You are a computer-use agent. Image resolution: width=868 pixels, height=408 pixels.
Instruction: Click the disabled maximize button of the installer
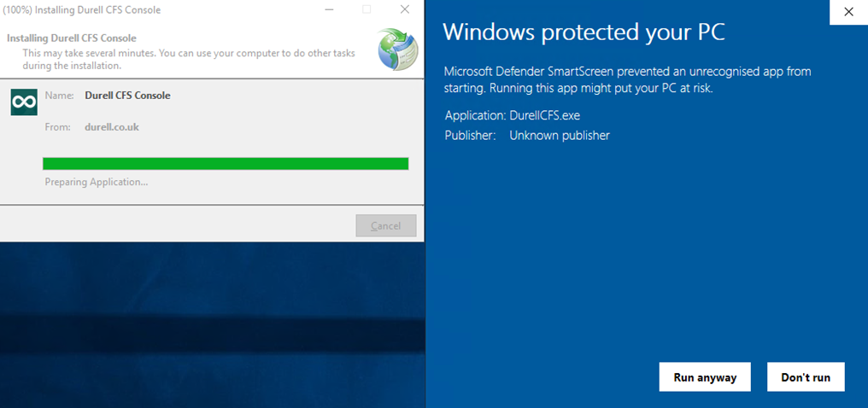click(367, 9)
